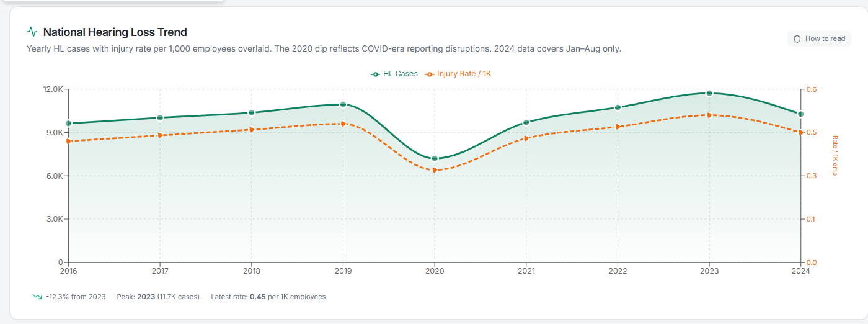Screen dimensions: 868x324
Task: Click the Peak 2023 summary text
Action: click(158, 297)
